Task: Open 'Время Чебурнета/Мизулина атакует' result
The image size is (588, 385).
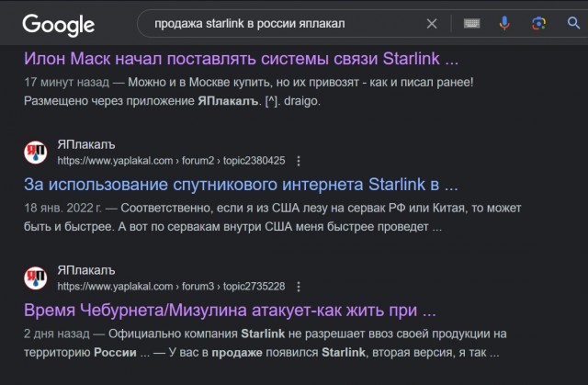Action: point(230,311)
